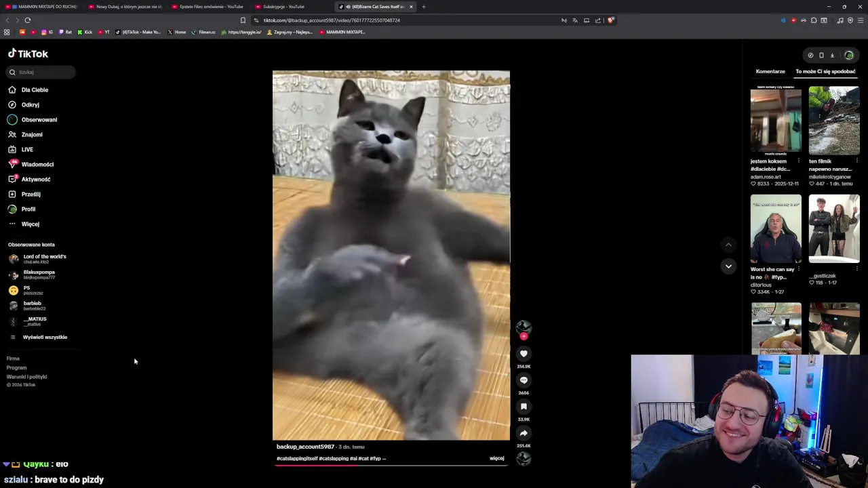Image resolution: width=868 pixels, height=488 pixels.
Task: Open Worst she can say video thumbnail
Action: (776, 229)
